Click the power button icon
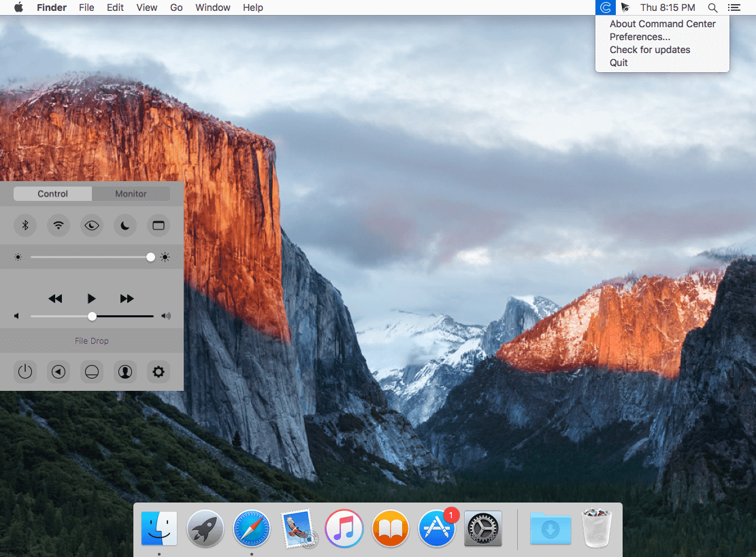 tap(25, 372)
